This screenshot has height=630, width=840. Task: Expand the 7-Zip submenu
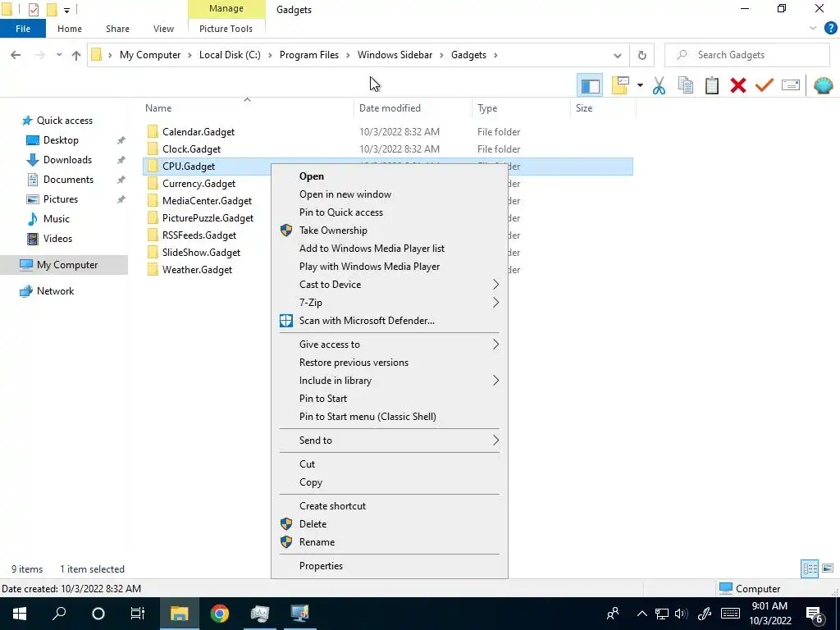pyautogui.click(x=390, y=303)
